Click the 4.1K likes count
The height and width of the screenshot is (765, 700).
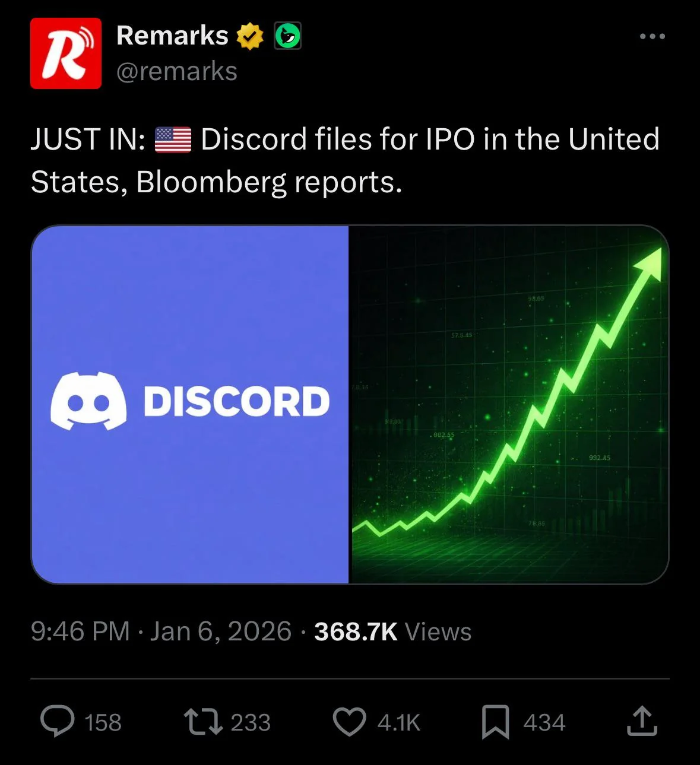(x=398, y=723)
